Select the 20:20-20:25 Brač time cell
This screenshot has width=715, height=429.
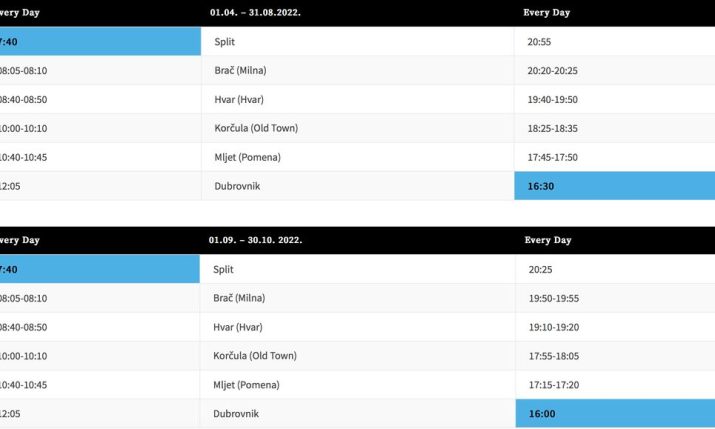pos(553,71)
